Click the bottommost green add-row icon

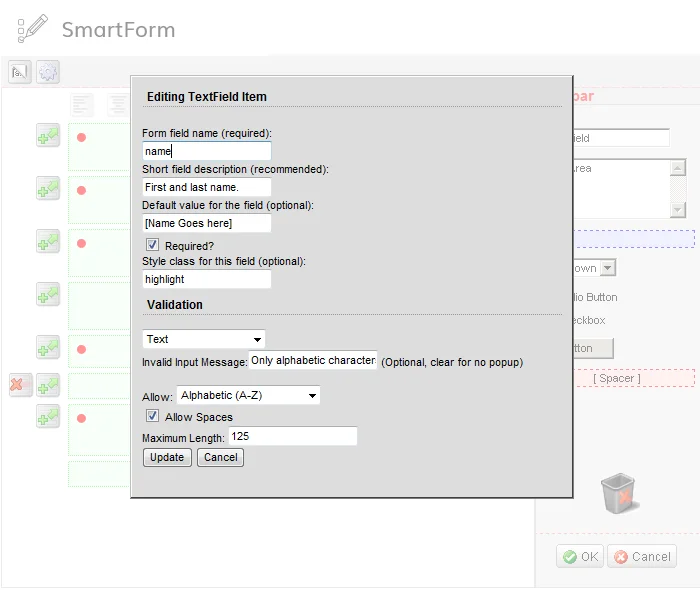[48, 416]
